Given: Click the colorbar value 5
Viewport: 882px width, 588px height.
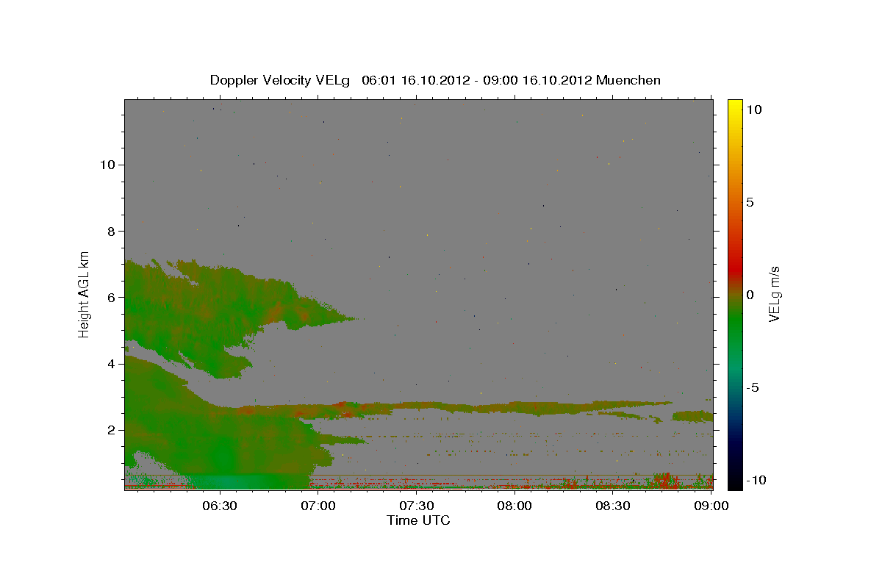Looking at the screenshot, I should [750, 202].
